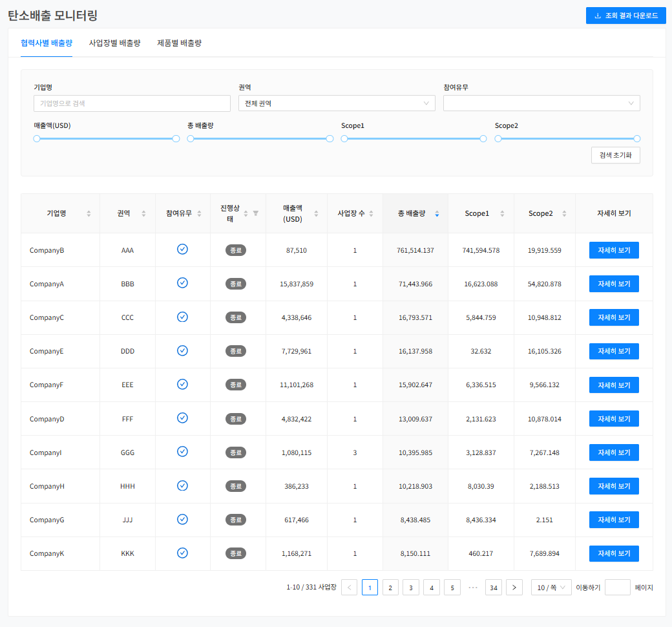Click the 조회 결과 다운로드 button
This screenshot has height=627, width=672.
click(625, 16)
